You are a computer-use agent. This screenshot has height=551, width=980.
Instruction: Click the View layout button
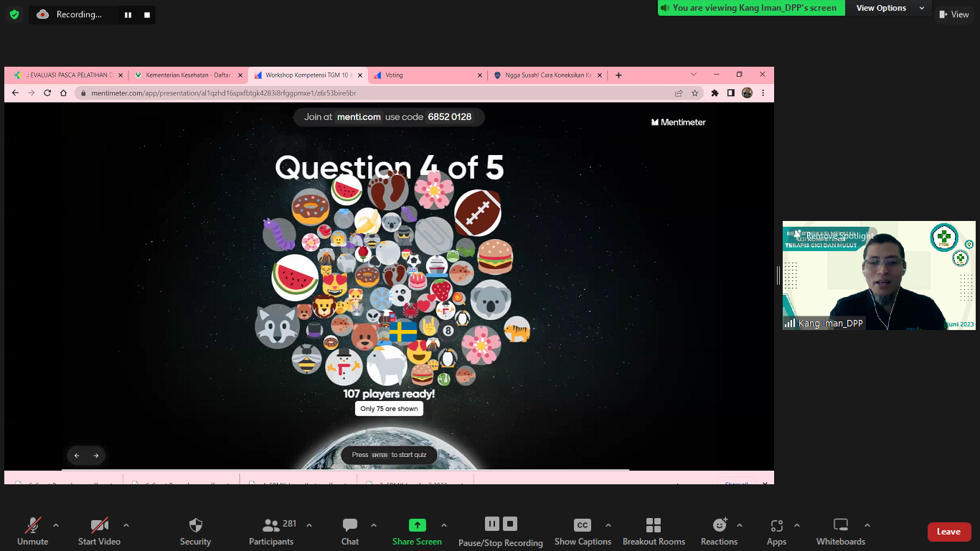point(954,14)
